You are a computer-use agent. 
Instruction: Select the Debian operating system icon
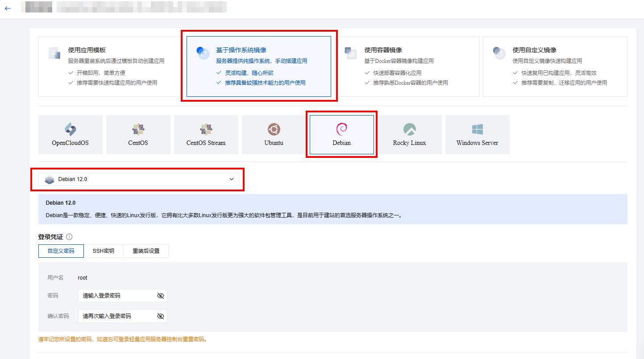point(341,134)
